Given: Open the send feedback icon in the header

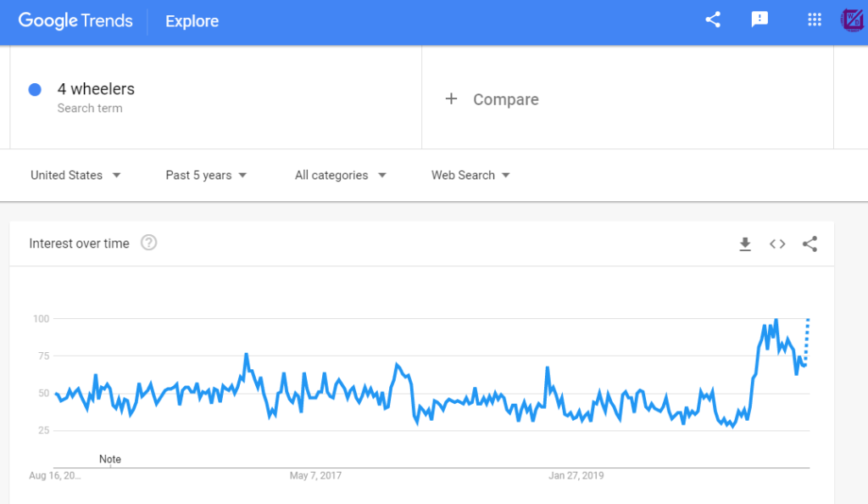Looking at the screenshot, I should point(759,20).
